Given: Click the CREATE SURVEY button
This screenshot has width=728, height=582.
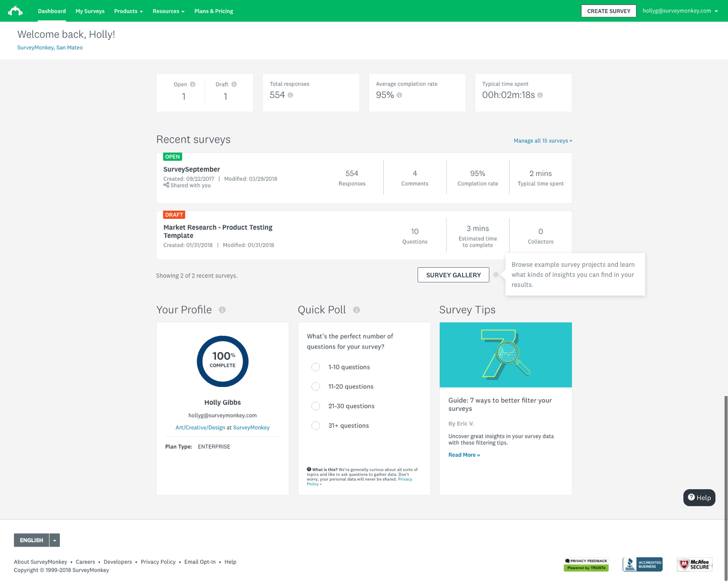Looking at the screenshot, I should 609,11.
